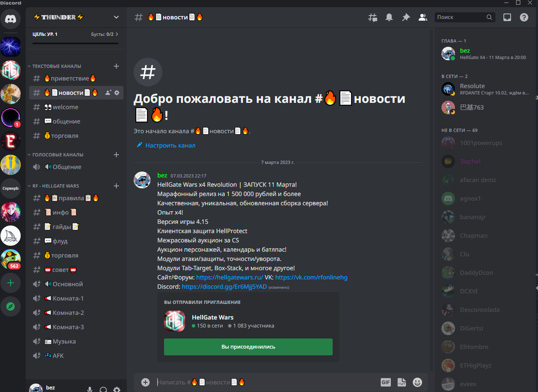Open the vk.com/rfonlinehg link
This screenshot has width=538, height=392.
click(x=311, y=277)
